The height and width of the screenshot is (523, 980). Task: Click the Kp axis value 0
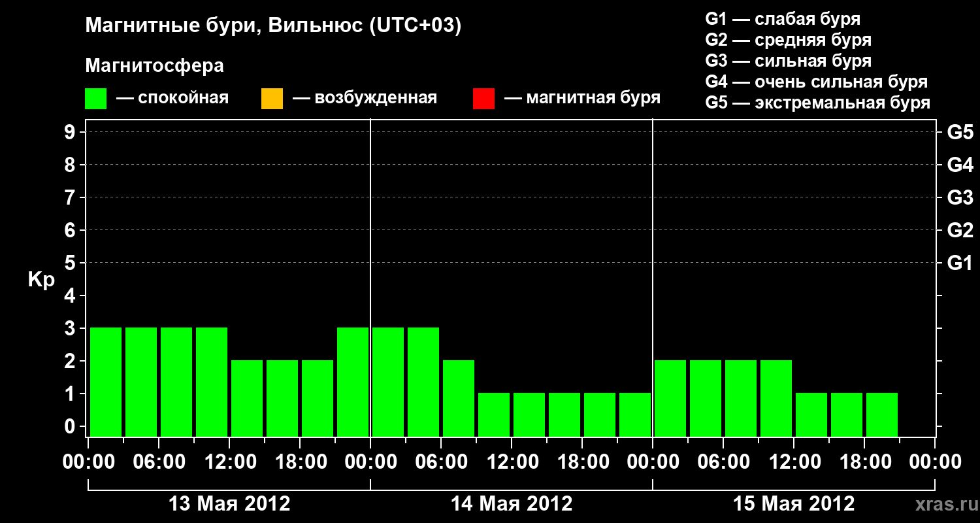(71, 426)
